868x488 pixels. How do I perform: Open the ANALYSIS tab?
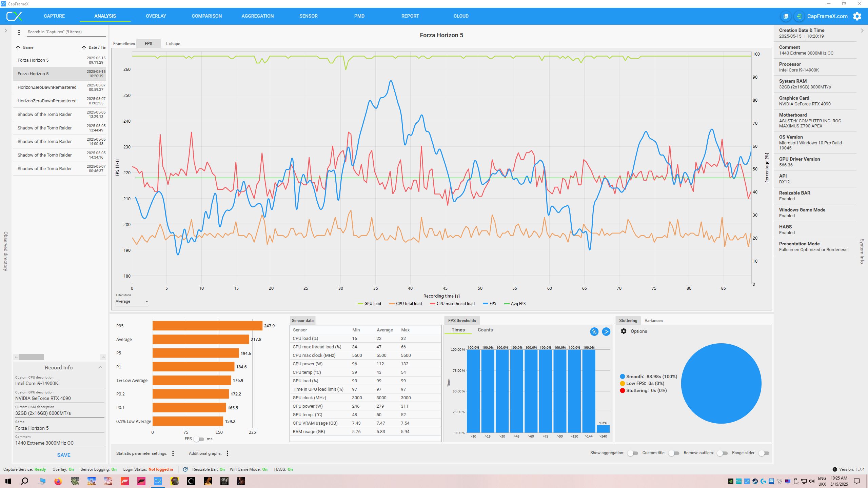[105, 16]
